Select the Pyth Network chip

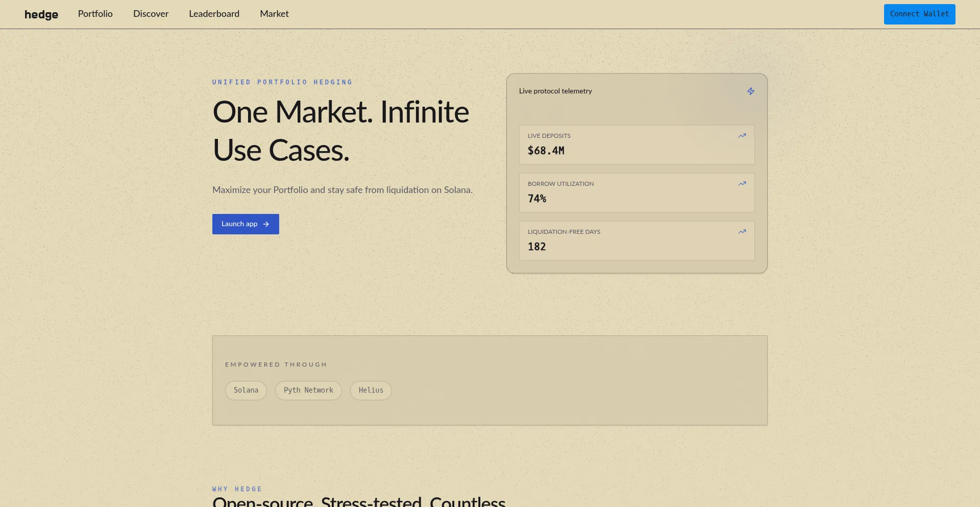point(308,391)
